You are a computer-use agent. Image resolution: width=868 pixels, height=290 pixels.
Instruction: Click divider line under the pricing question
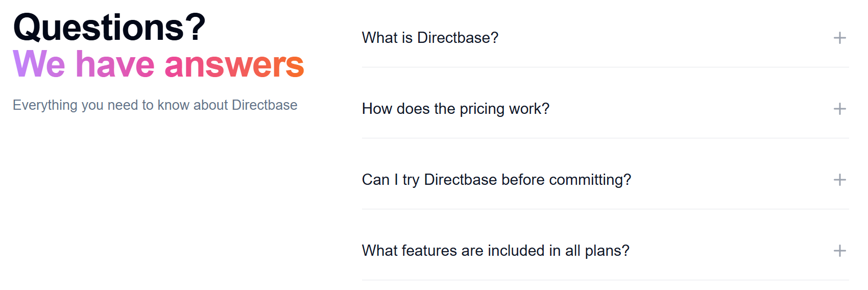click(x=605, y=138)
